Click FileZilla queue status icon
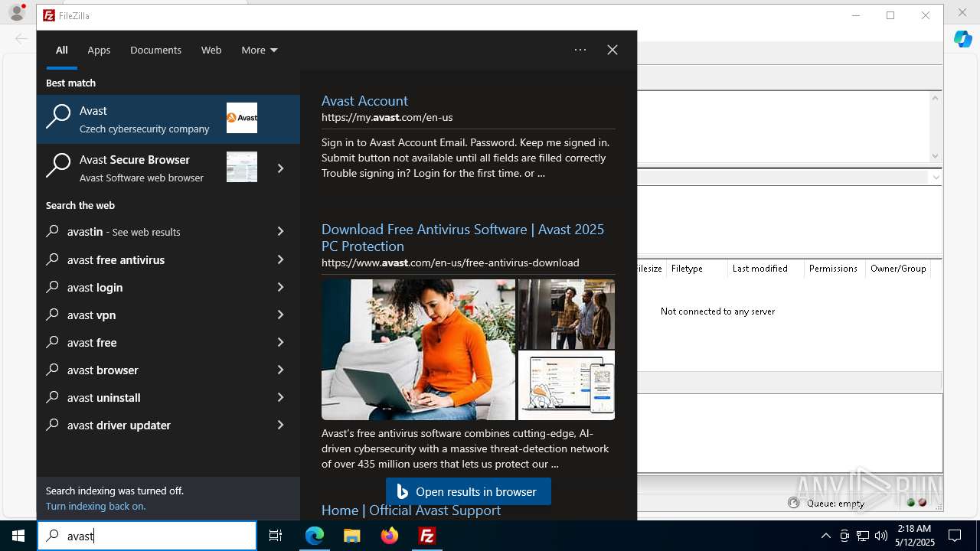This screenshot has width=980, height=551. [x=794, y=503]
